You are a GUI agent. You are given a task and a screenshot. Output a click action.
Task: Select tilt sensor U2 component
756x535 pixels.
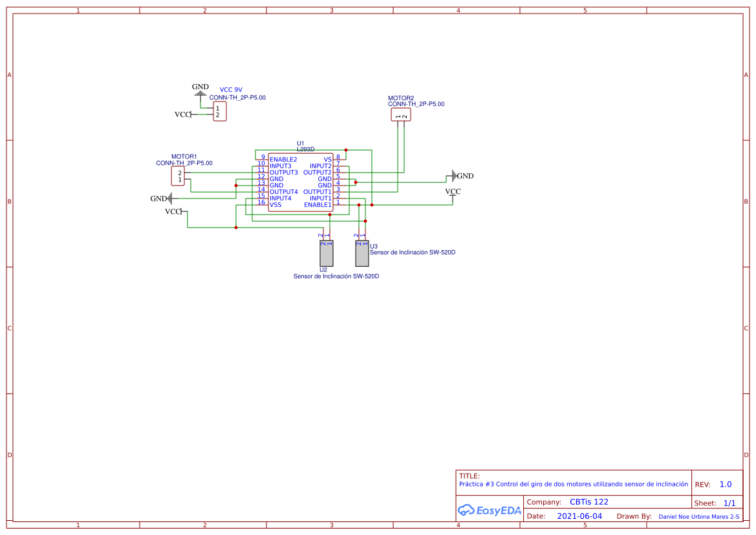[327, 253]
